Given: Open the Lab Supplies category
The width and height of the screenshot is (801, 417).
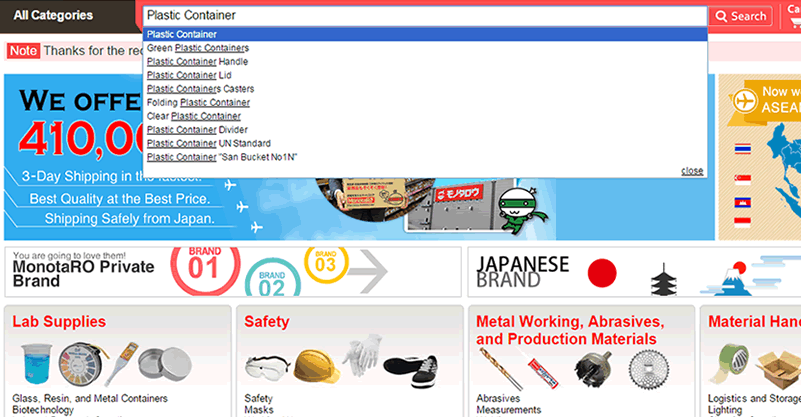Looking at the screenshot, I should pos(59,321).
